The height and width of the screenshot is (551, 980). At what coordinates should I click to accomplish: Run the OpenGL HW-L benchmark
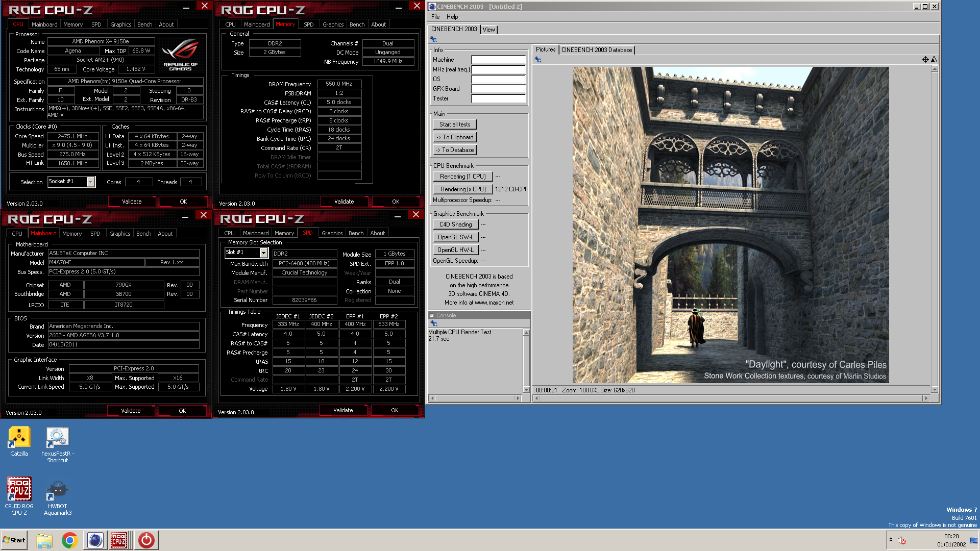[456, 250]
